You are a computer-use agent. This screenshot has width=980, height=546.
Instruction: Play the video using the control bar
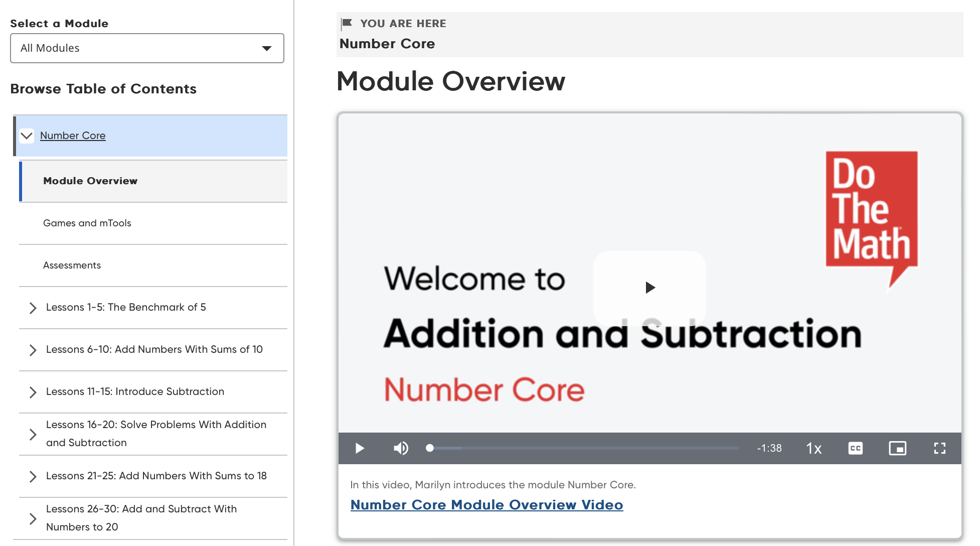[360, 448]
